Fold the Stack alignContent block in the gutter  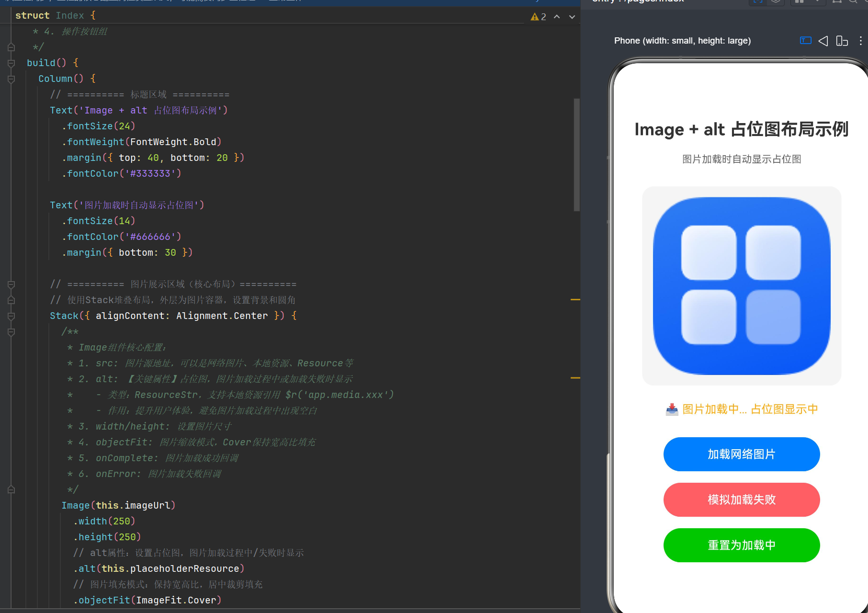11,316
